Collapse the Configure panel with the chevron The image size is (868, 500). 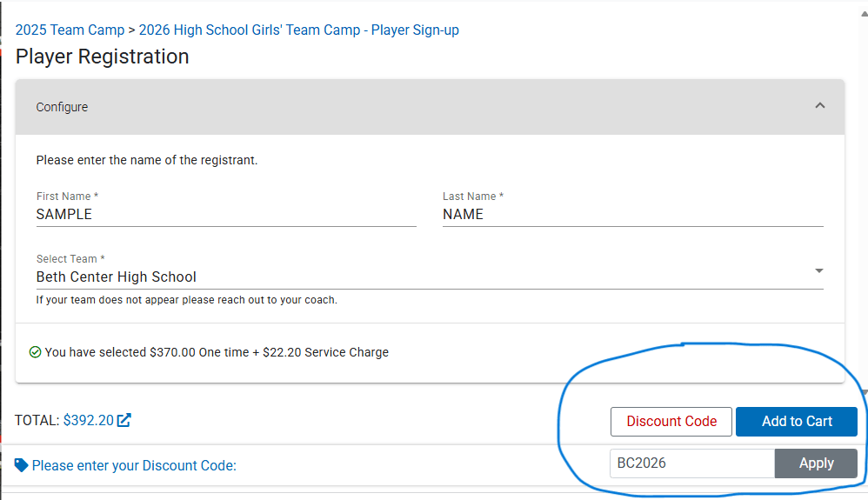pos(819,106)
